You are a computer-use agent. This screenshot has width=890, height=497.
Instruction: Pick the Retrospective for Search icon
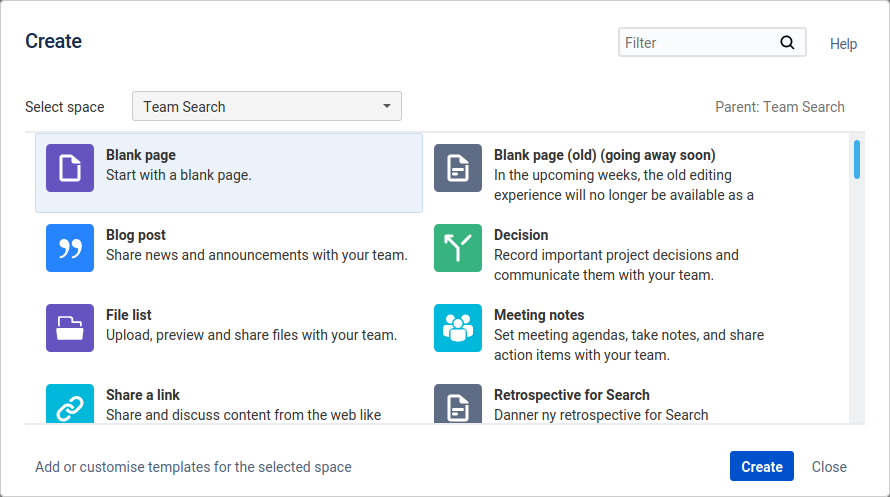click(458, 404)
